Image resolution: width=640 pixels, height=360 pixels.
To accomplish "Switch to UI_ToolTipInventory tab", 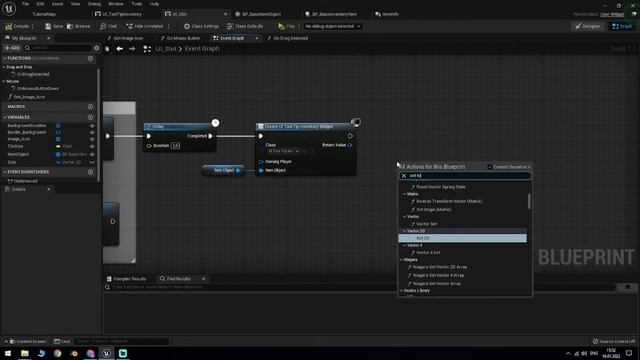I will [122, 14].
